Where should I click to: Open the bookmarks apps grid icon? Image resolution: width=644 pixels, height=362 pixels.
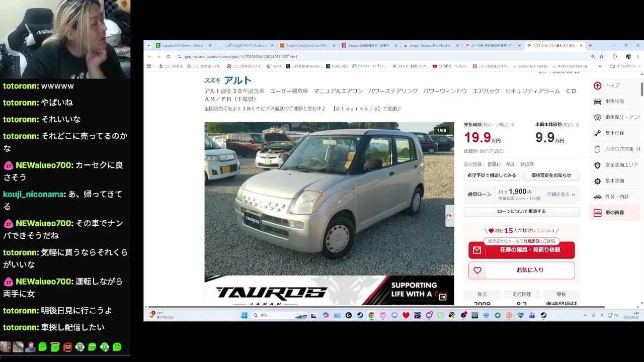[149, 66]
